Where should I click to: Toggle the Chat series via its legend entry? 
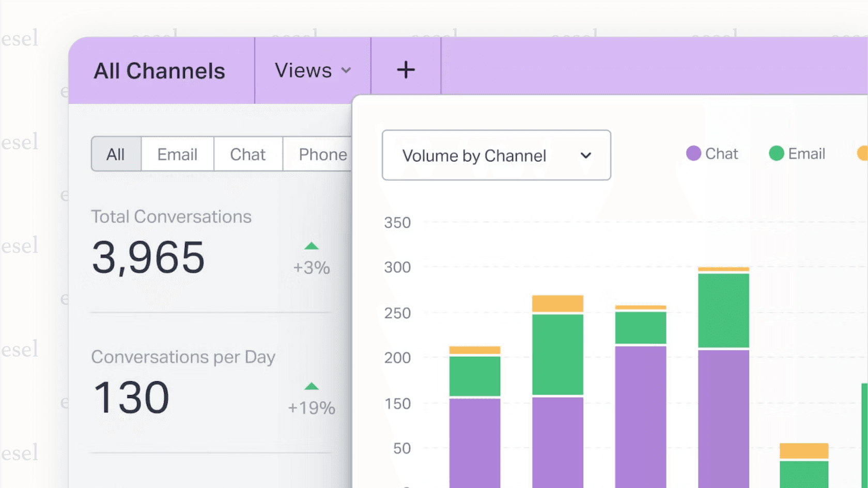[x=713, y=153]
